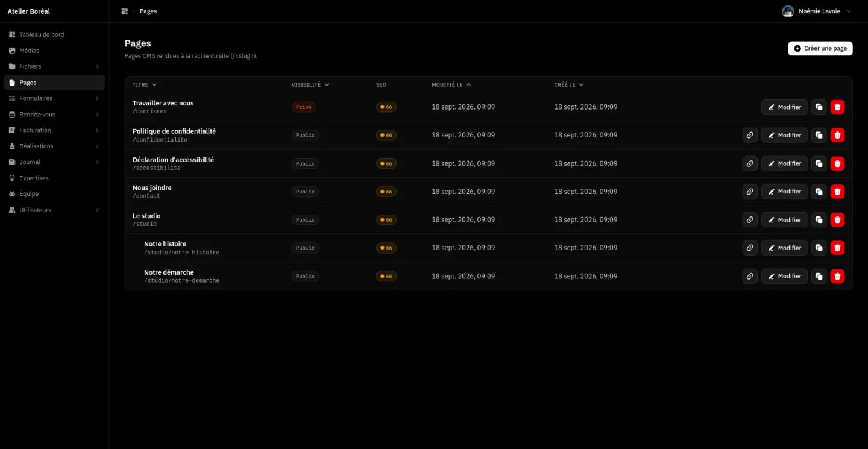868x449 pixels.
Task: Open Noémie Lavoie user menu chevron
Action: tap(849, 11)
